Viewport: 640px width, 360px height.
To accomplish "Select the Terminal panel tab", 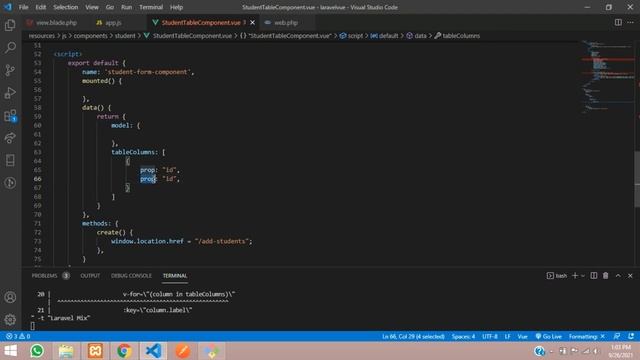I will [175, 276].
